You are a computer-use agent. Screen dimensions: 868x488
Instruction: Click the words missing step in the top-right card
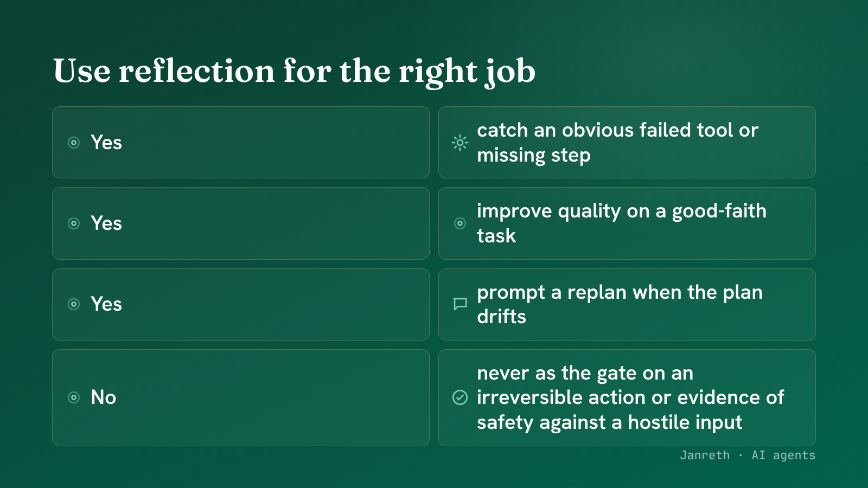click(534, 156)
